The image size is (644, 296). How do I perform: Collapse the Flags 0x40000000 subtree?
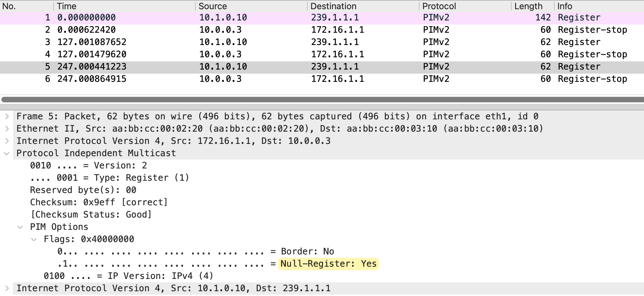click(34, 239)
